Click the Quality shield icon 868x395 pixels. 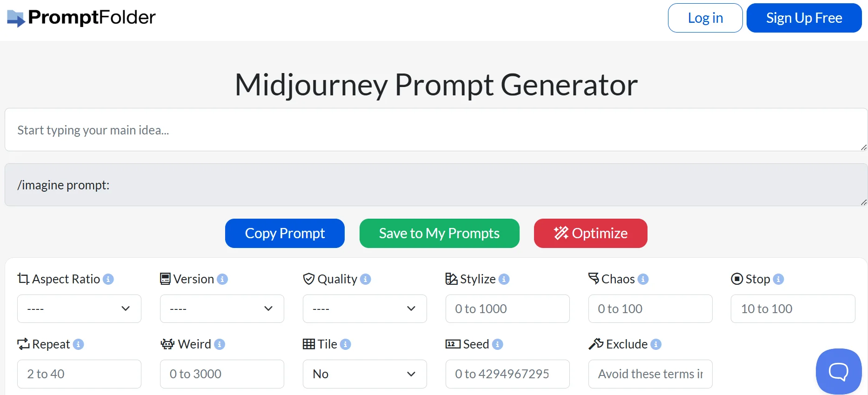click(x=309, y=279)
